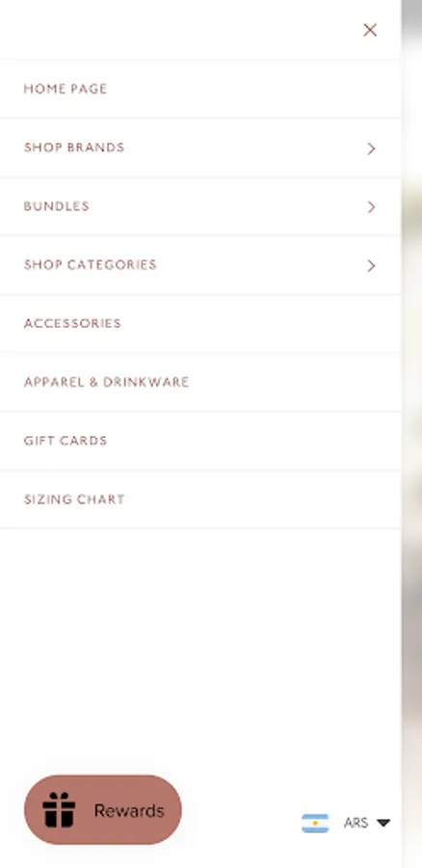
Task: Click the empty menu area below Sizing Chart
Action: tap(200, 648)
